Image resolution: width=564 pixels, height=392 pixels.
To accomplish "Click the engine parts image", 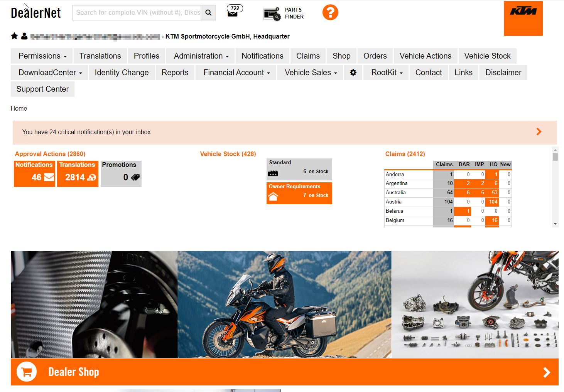I will point(475,304).
